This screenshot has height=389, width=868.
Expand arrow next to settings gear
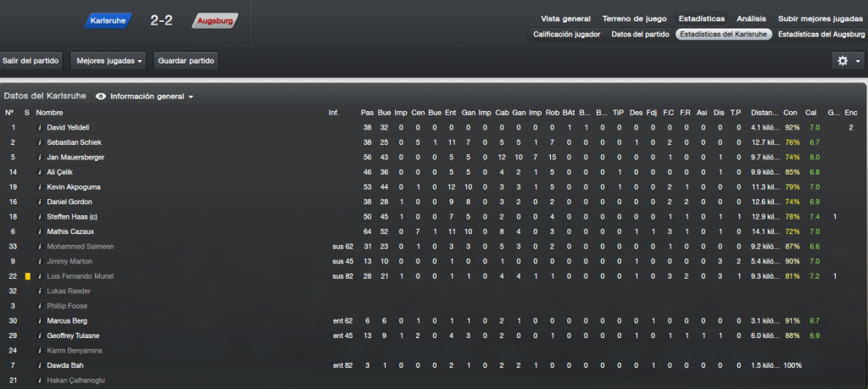858,61
